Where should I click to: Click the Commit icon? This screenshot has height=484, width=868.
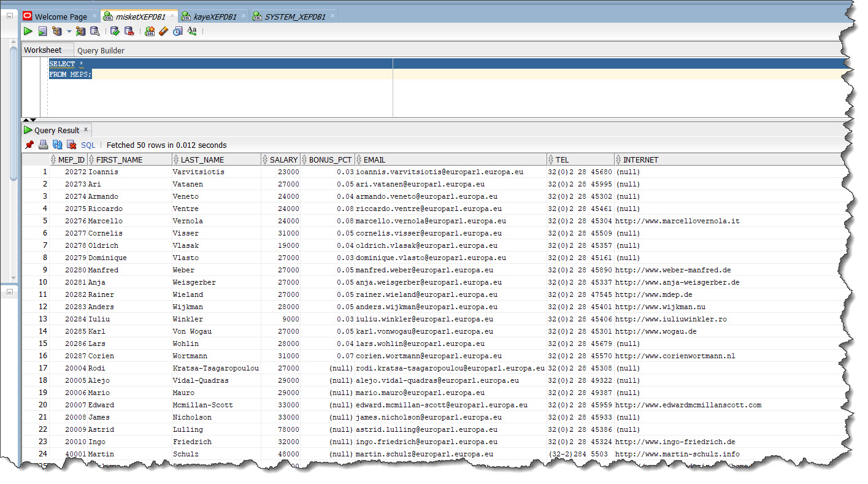[x=115, y=31]
